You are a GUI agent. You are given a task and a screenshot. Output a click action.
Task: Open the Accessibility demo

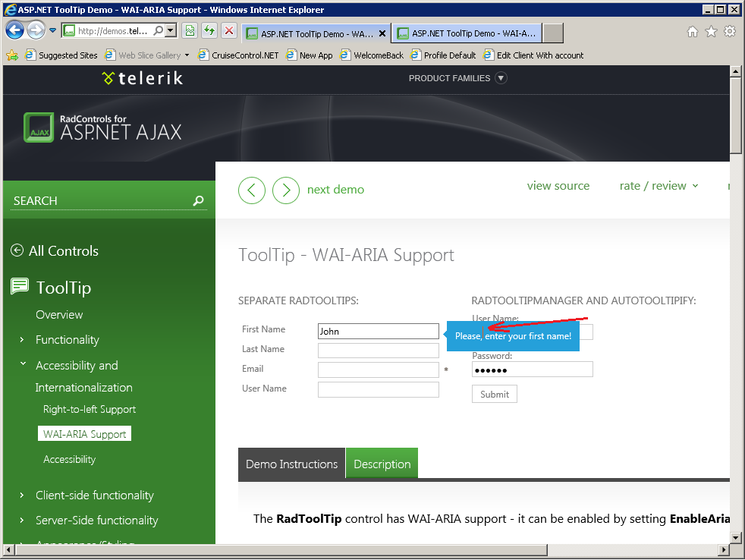pos(69,460)
